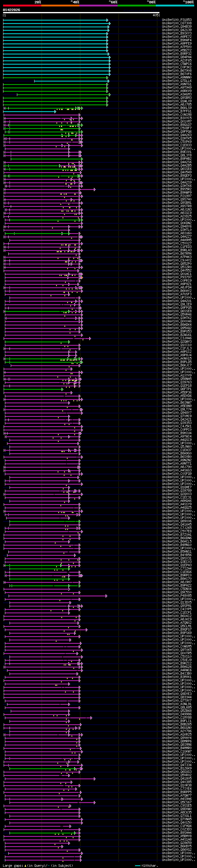Click the cyan ~100% identity legend segment
Image resolution: width=197 pixels, height=868 pixels.
pos(175,6)
